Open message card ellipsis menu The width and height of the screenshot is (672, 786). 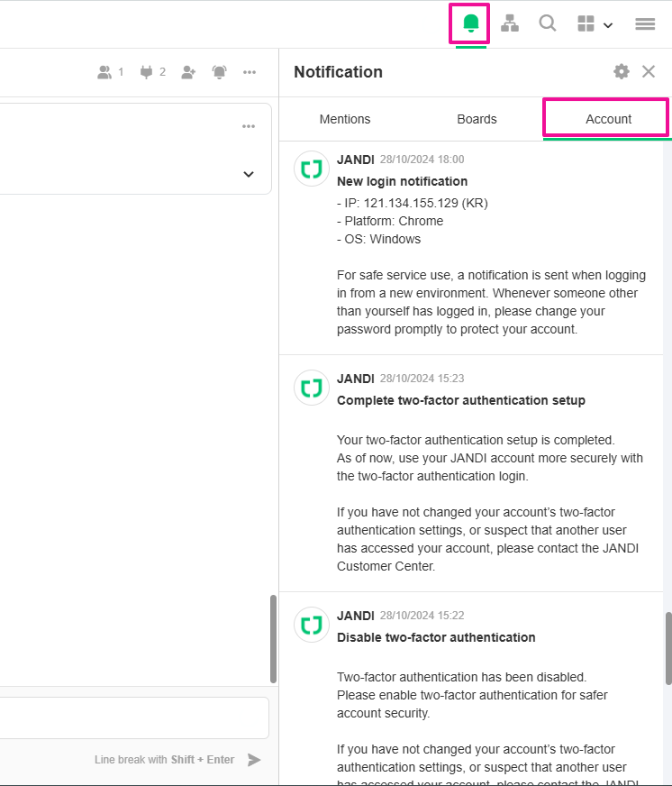coord(249,126)
